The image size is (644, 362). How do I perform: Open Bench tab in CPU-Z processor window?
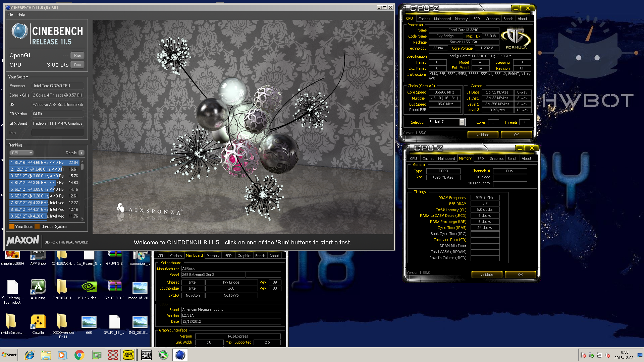(508, 19)
